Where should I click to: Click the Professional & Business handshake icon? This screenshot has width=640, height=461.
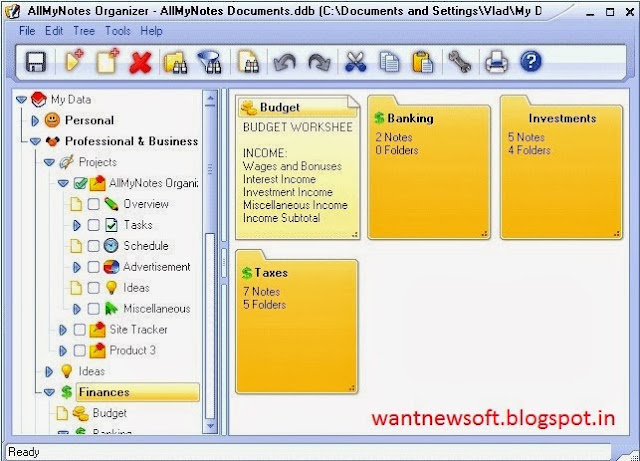[53, 141]
